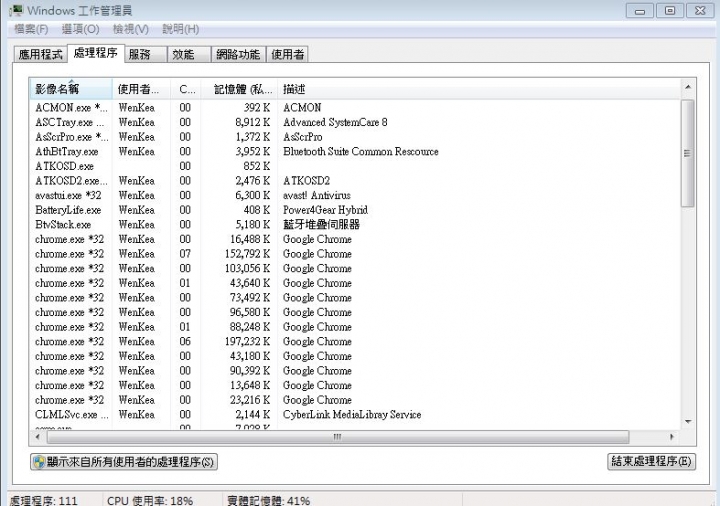Screen dimensions: 720x506
Task: Select the ATKOSD2.exe process row
Action: tap(354, 181)
